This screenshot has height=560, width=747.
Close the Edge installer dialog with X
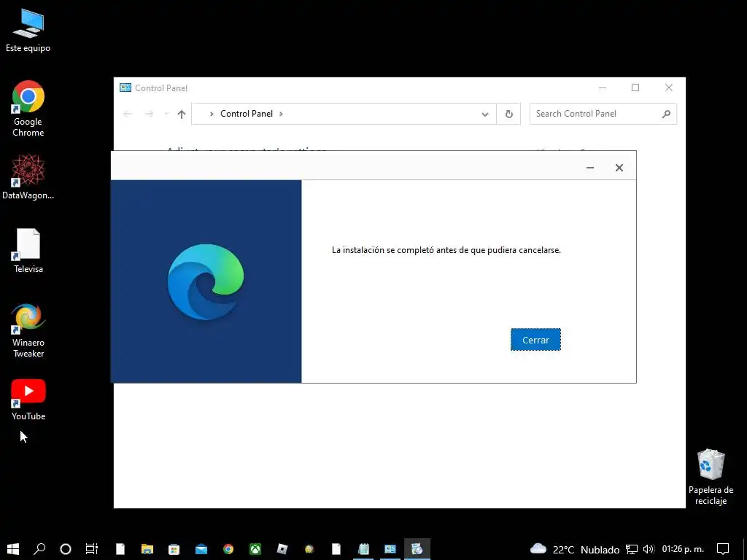[x=619, y=168]
